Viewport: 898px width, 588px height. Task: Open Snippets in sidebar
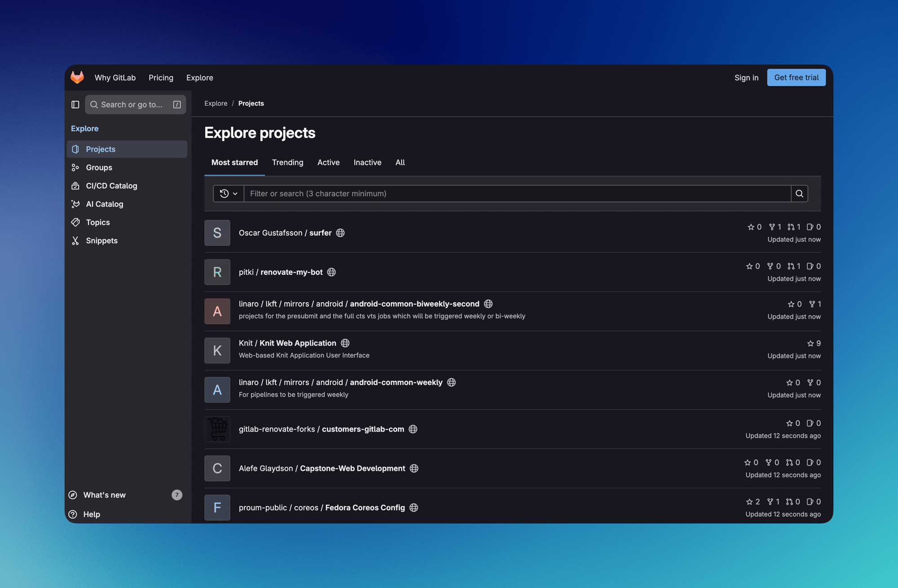[x=101, y=241]
